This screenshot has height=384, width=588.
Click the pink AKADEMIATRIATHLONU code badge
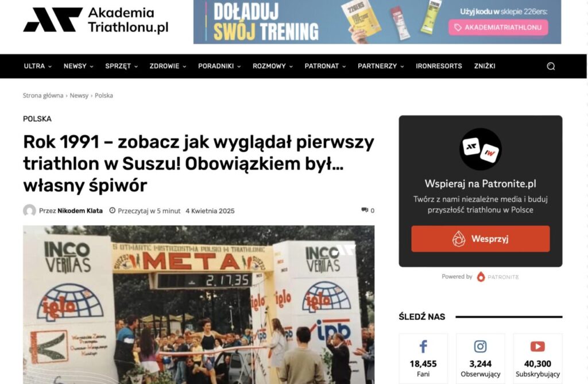(498, 28)
